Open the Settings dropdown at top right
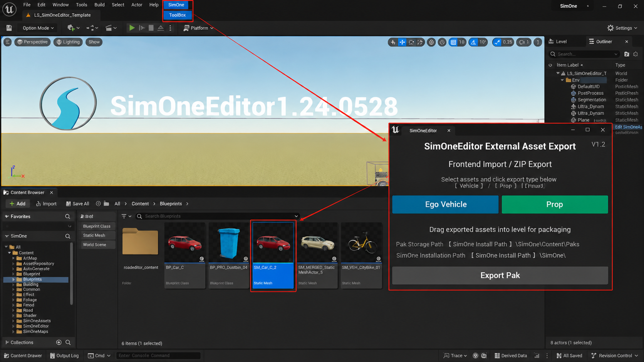This screenshot has width=644, height=362. coord(622,28)
